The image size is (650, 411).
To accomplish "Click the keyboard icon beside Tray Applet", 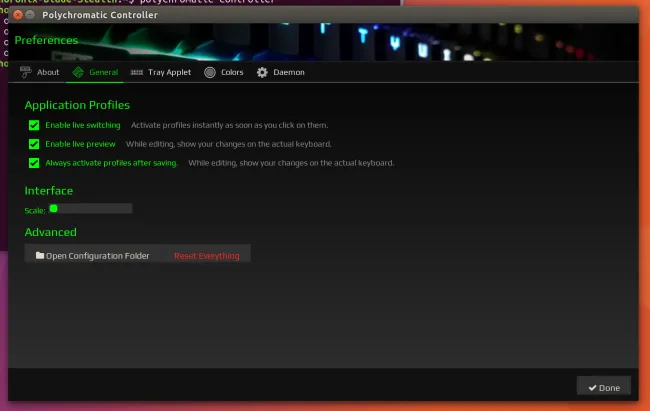I will (137, 72).
